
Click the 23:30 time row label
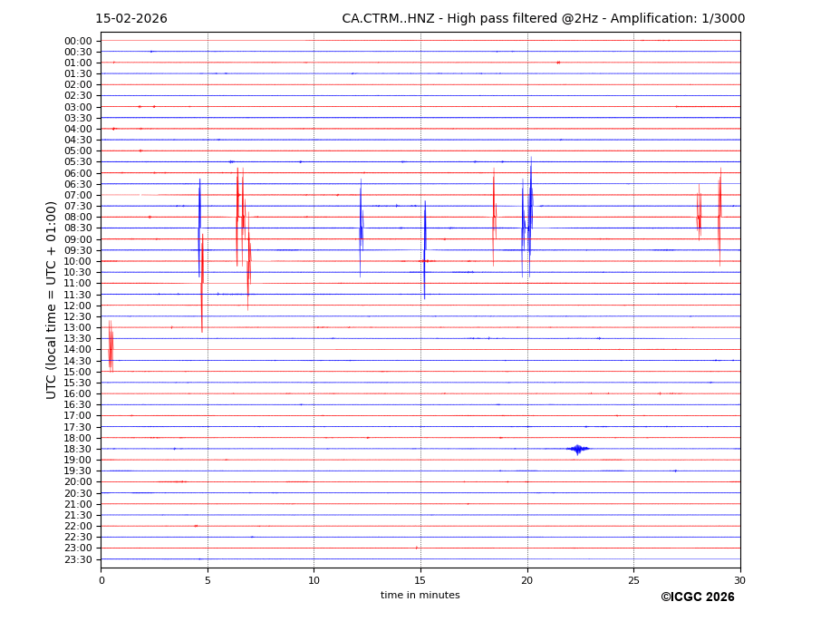[77, 559]
